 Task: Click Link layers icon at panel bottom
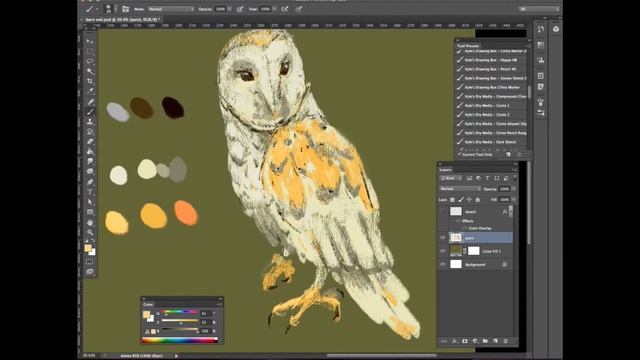click(x=444, y=341)
